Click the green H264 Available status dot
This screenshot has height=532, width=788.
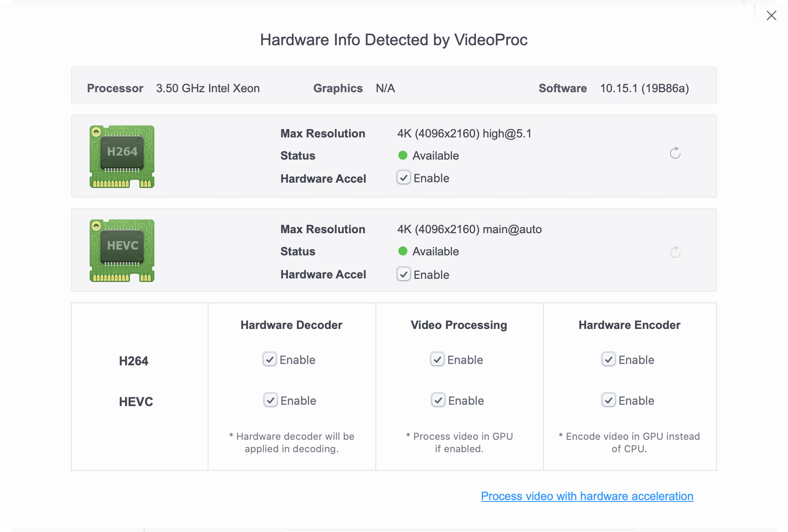tap(403, 155)
